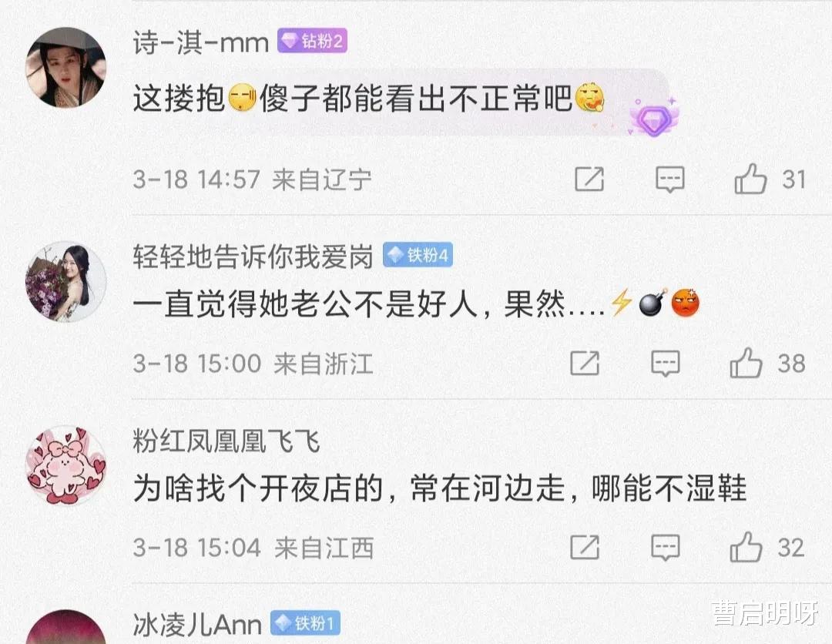Like 粉红凤凰凰飞飞's comment
Image resolution: width=832 pixels, height=644 pixels.
tap(746, 547)
